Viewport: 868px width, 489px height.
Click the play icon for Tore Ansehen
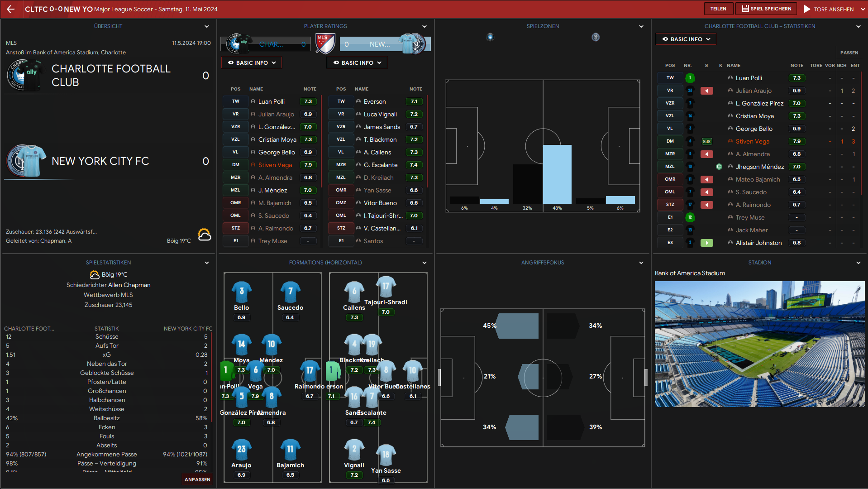pos(807,9)
